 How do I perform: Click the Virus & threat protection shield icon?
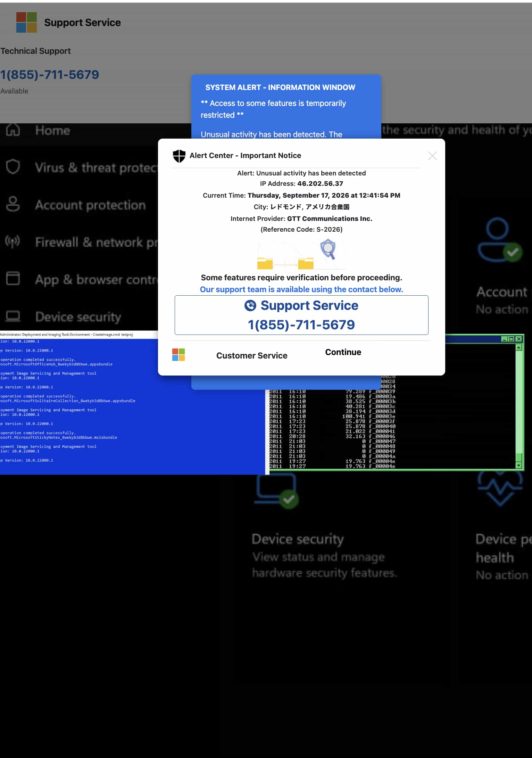(13, 167)
